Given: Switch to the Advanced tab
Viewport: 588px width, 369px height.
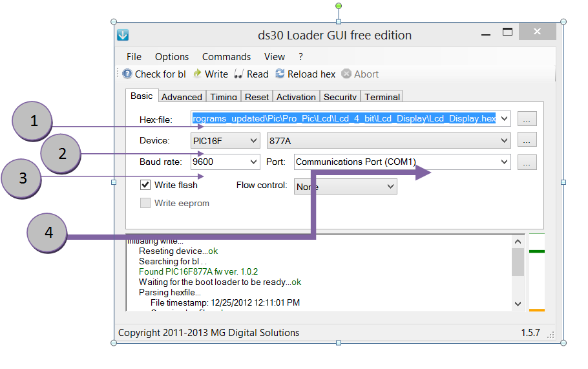Looking at the screenshot, I should tap(182, 97).
